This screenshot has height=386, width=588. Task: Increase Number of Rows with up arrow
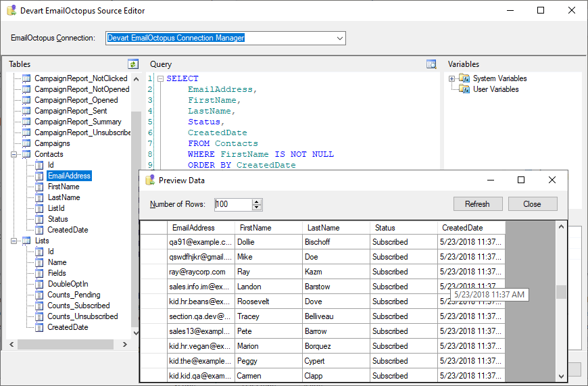[257, 201]
